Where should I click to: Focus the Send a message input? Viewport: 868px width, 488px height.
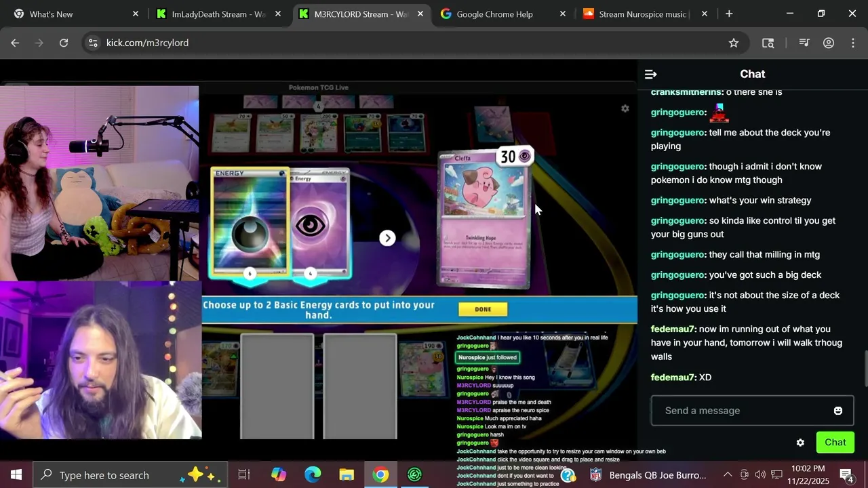click(753, 411)
